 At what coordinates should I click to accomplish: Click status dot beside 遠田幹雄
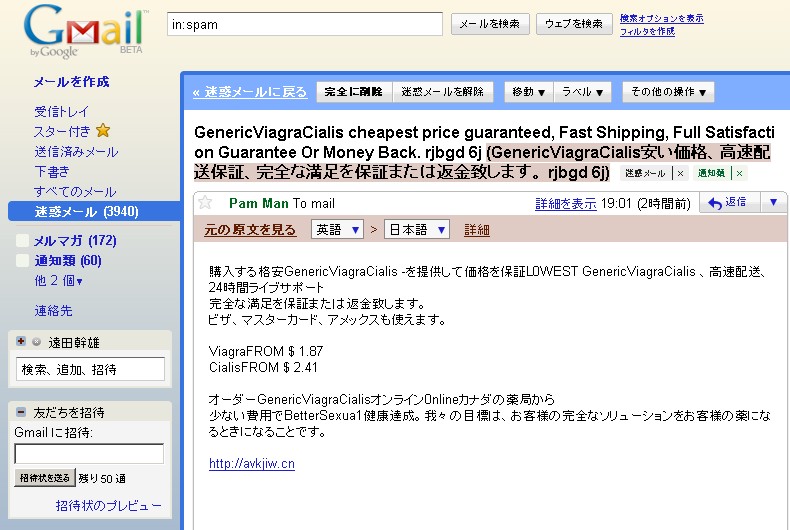[36, 342]
